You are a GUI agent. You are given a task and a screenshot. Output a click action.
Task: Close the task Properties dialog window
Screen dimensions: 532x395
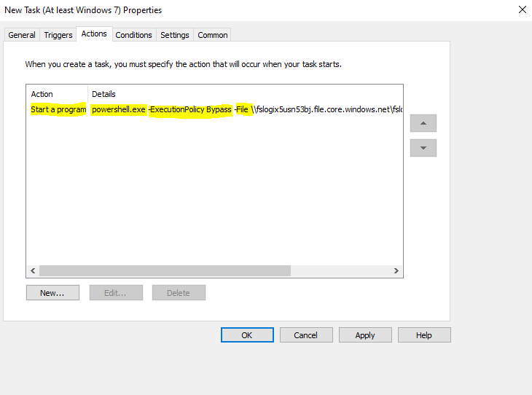(x=522, y=10)
